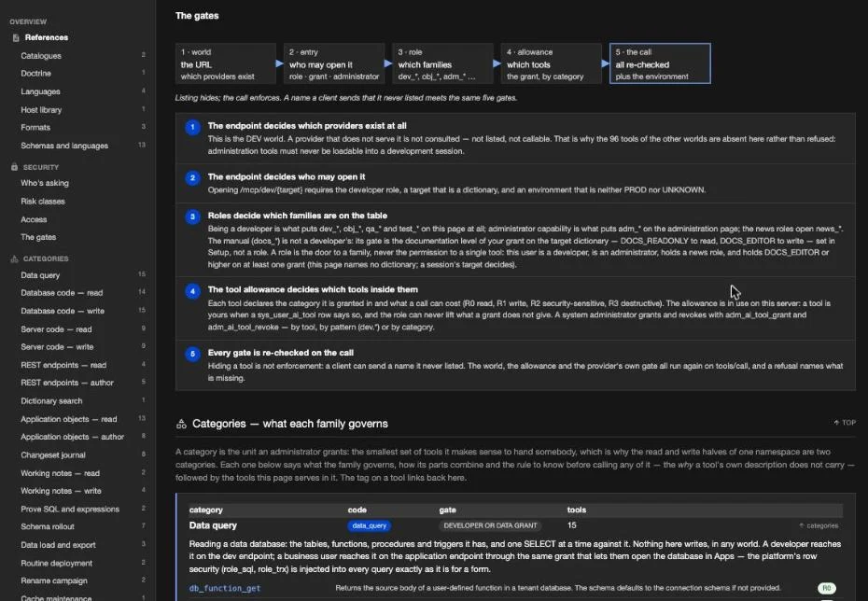Select the '4 · allowance' gate step box

pos(551,63)
